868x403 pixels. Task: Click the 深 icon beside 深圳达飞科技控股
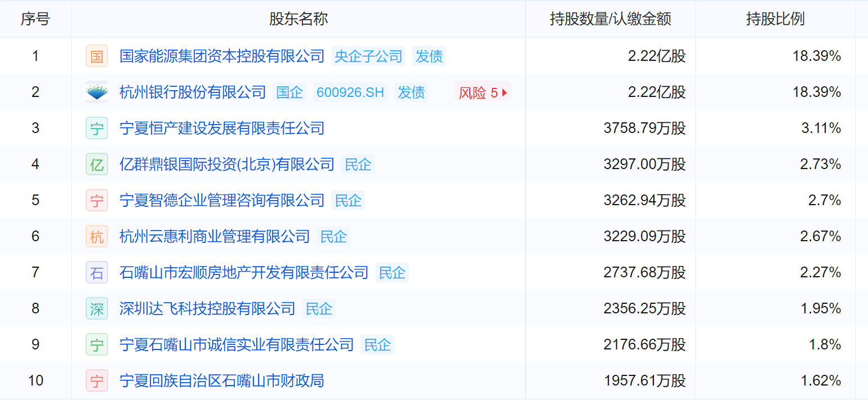pos(97,308)
